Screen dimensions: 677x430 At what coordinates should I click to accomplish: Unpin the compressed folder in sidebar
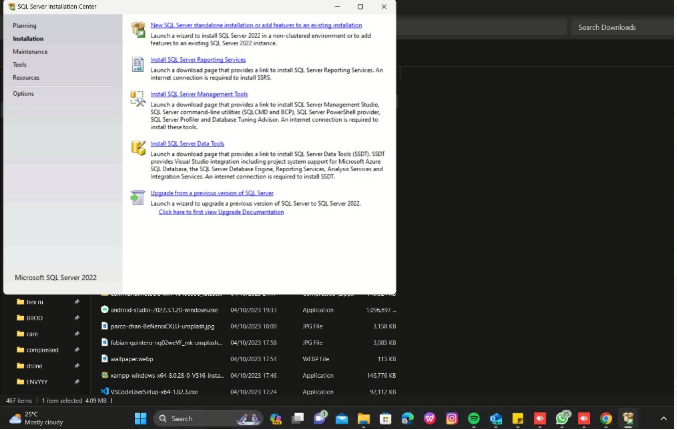tap(77, 350)
